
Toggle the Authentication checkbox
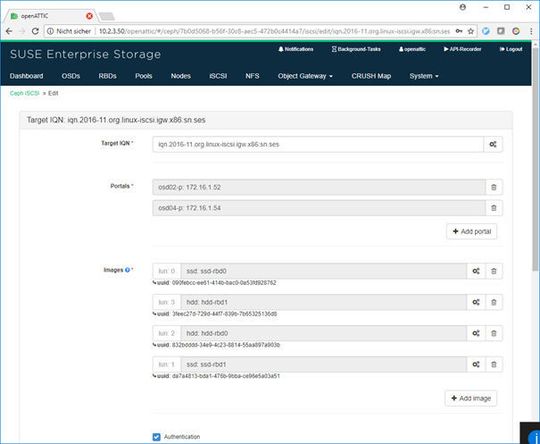click(x=156, y=437)
